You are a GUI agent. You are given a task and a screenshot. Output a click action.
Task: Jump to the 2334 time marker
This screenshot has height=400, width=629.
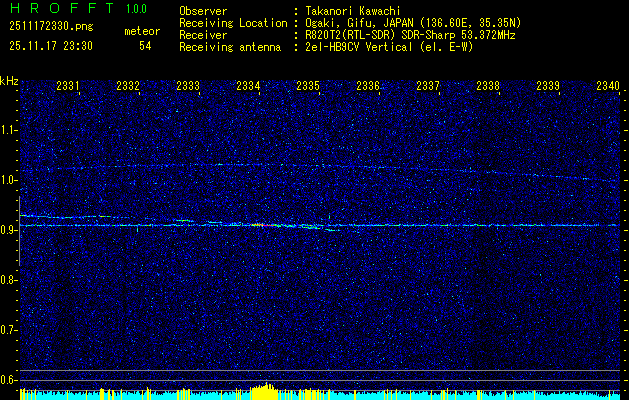point(249,87)
